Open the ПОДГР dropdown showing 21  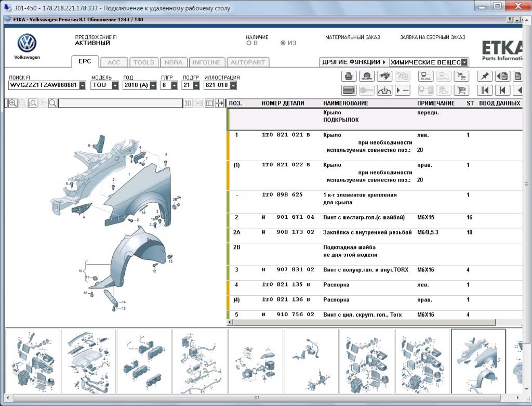tap(196, 85)
